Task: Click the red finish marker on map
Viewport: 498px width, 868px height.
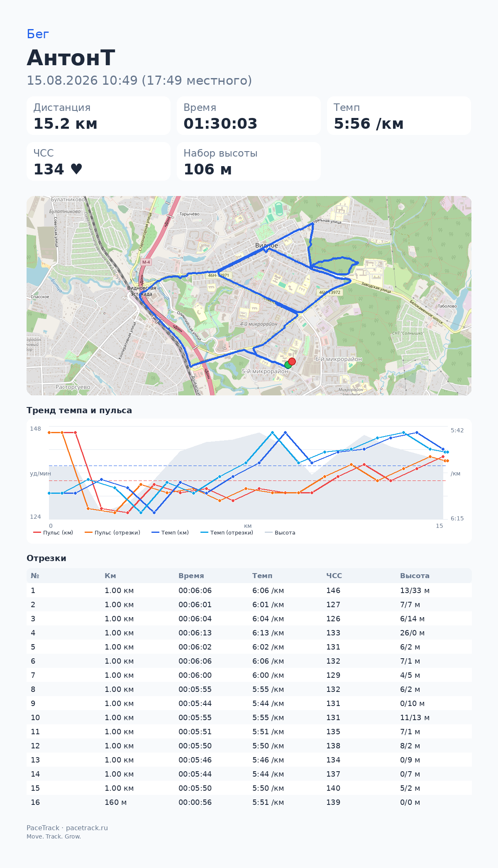Action: pyautogui.click(x=292, y=361)
